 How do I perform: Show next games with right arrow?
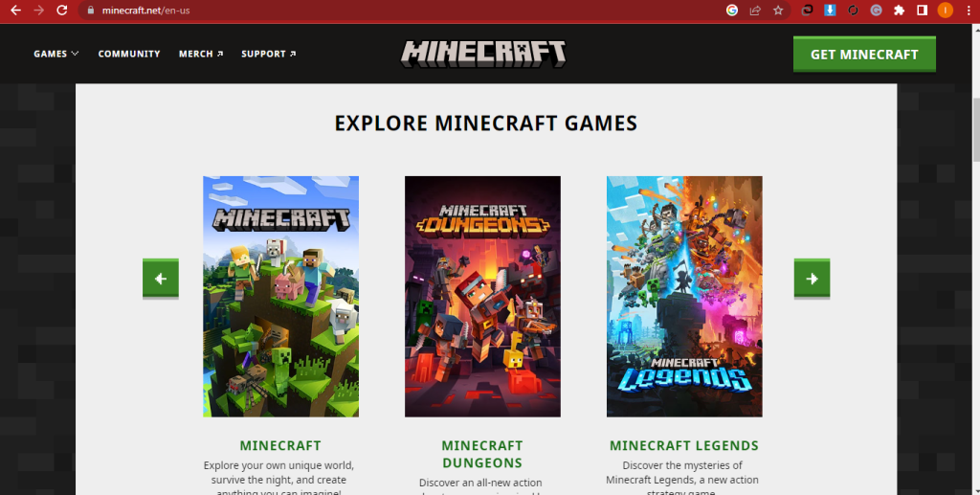point(812,278)
